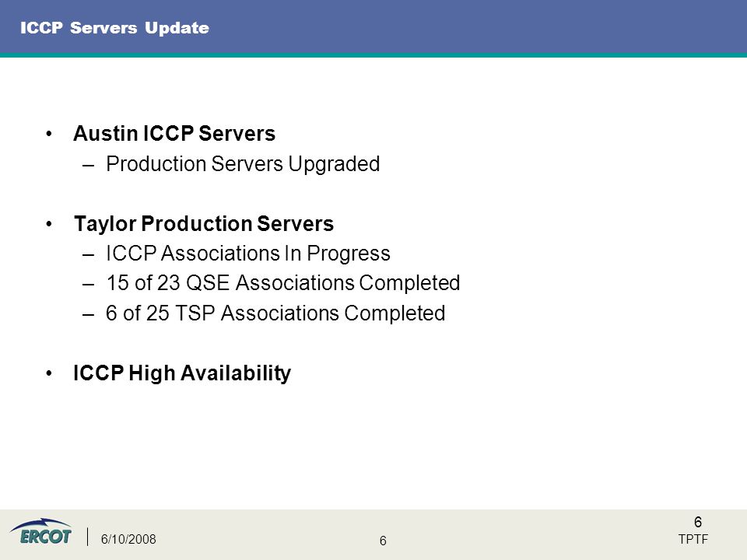Select the slide title ICCP Servers Update
The height and width of the screenshot is (560, 747).
coord(114,28)
